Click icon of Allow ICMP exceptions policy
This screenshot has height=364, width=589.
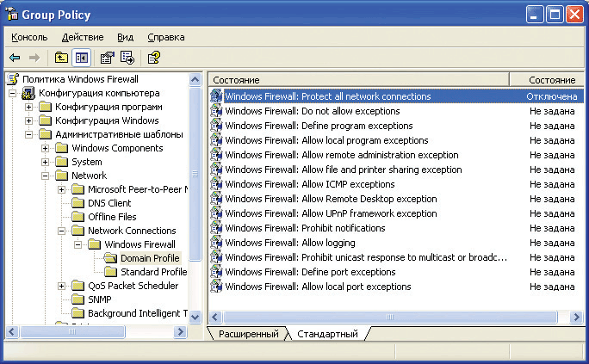coord(216,184)
